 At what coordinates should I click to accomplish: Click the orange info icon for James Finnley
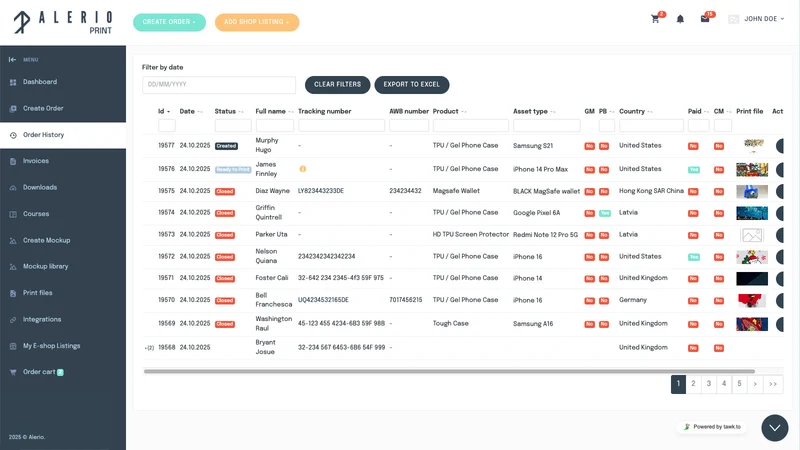click(x=303, y=169)
